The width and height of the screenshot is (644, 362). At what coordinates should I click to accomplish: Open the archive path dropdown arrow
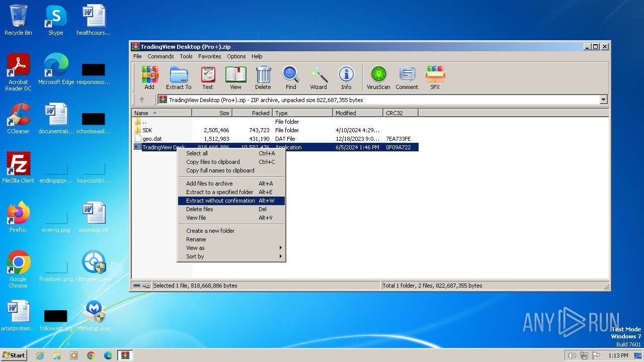click(x=603, y=100)
